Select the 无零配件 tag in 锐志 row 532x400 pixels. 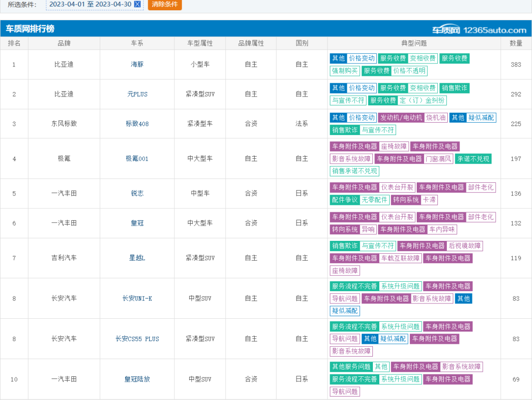(374, 200)
